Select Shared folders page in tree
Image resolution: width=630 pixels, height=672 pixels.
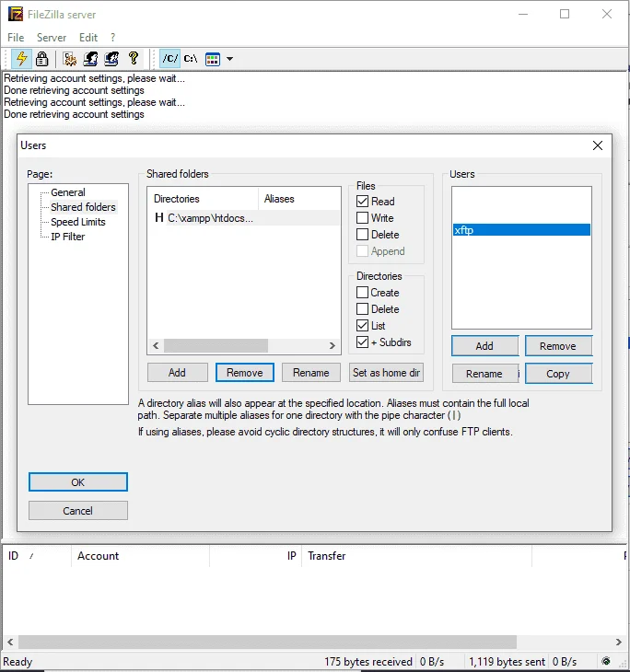click(x=83, y=207)
